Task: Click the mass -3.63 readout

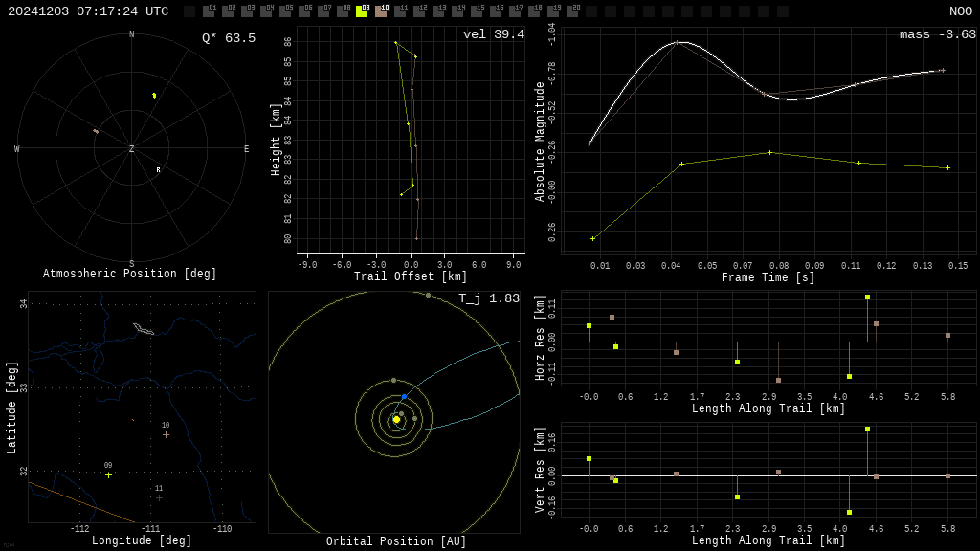Action: [938, 34]
